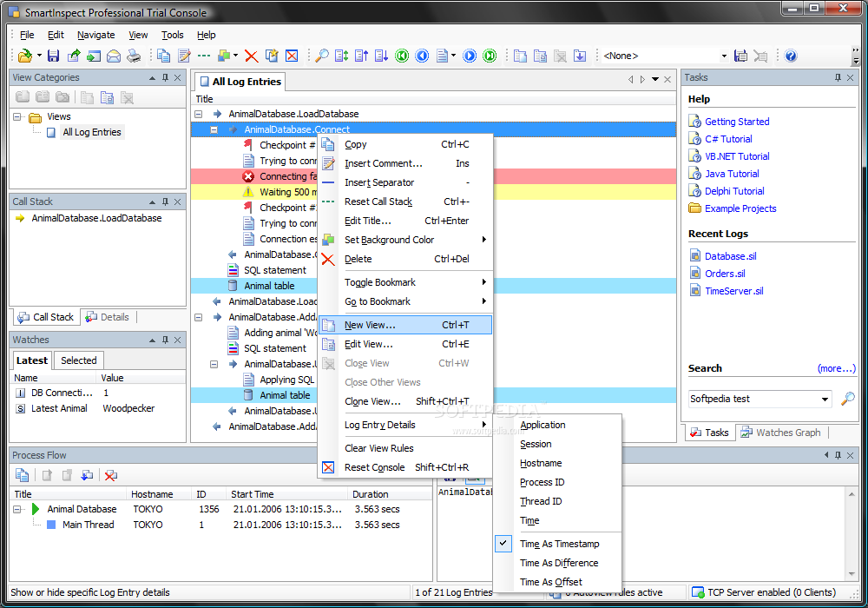
Task: Click the magnifying glass Find toolbar icon
Action: pos(322,56)
